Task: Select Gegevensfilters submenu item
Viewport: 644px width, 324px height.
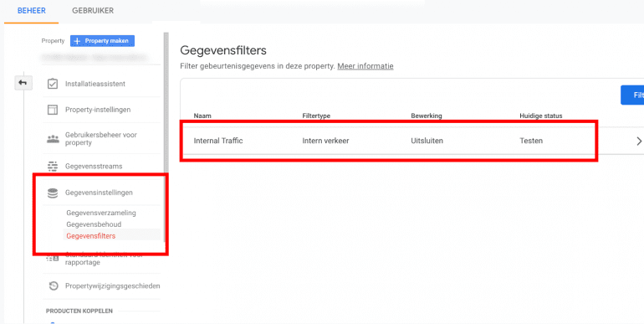Action: (x=91, y=236)
